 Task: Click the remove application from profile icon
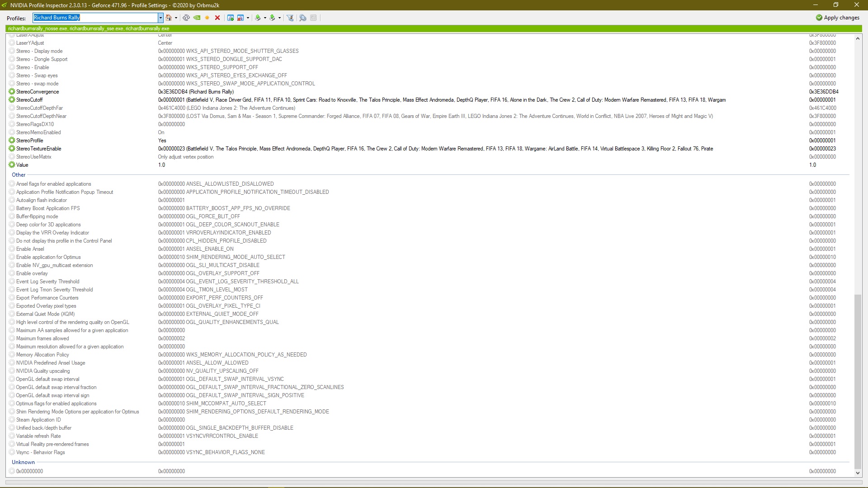coord(241,18)
